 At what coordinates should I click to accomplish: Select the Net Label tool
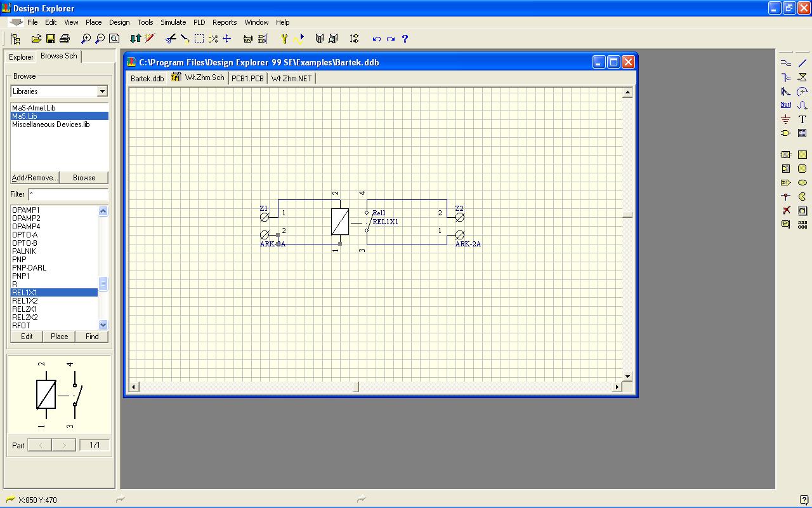pyautogui.click(x=786, y=105)
